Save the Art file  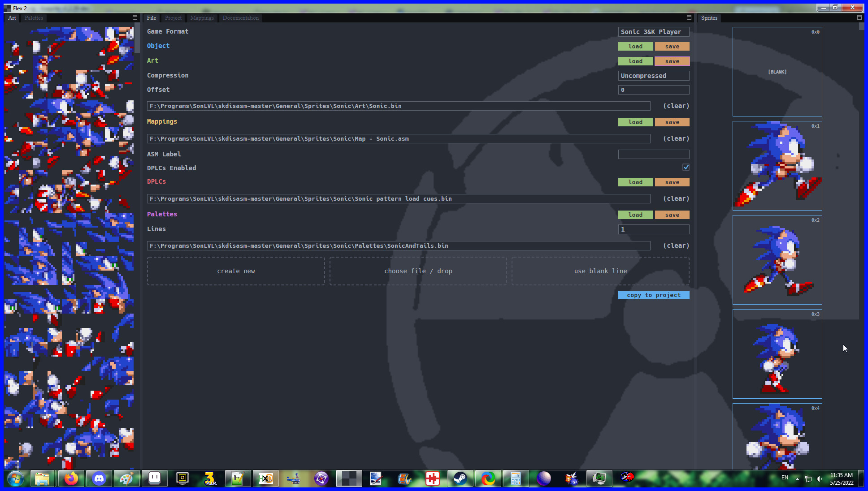tap(672, 61)
